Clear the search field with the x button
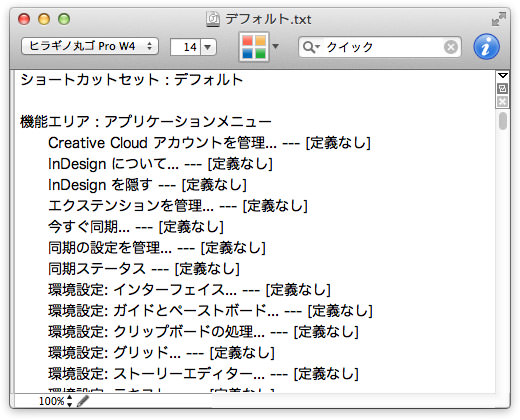This screenshot has width=520, height=420. click(x=451, y=47)
